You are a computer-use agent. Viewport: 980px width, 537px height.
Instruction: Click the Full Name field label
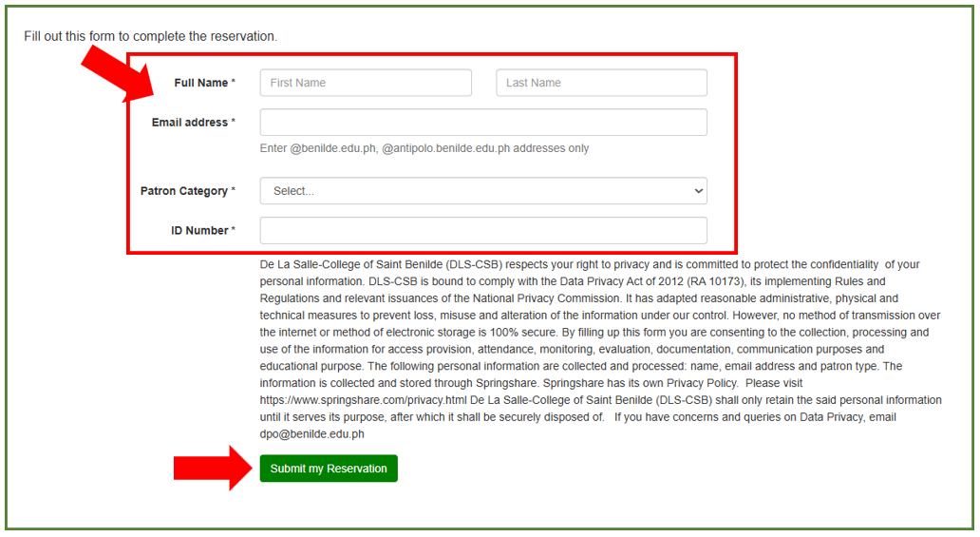click(201, 84)
